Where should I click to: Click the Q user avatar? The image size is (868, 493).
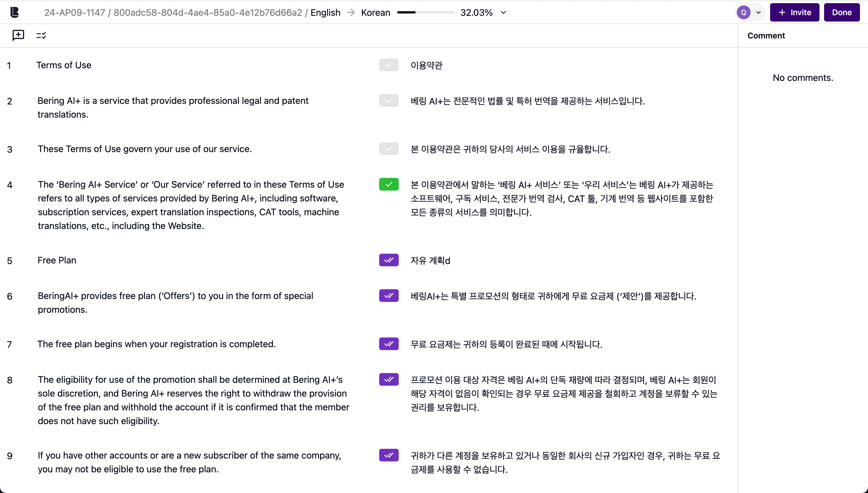click(x=743, y=13)
